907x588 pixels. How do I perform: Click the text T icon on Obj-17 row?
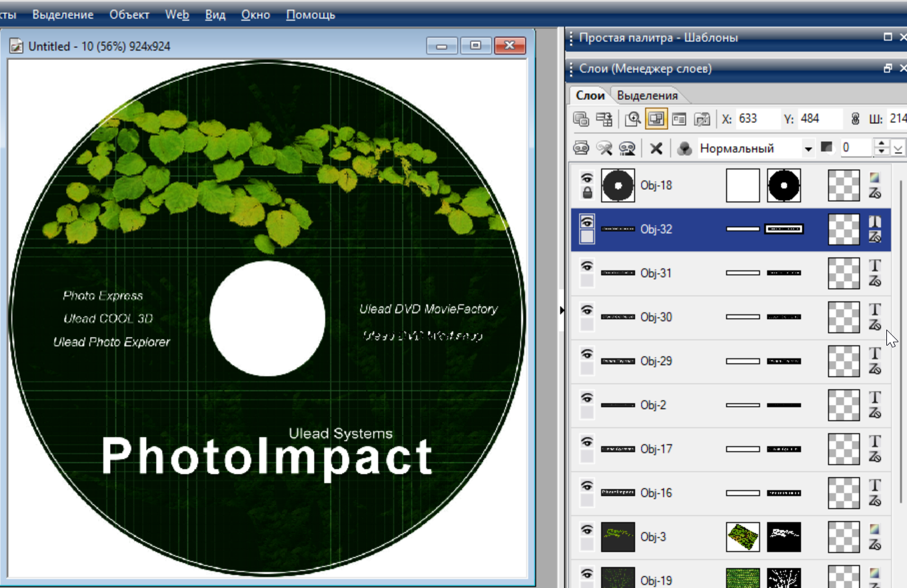pos(876,441)
